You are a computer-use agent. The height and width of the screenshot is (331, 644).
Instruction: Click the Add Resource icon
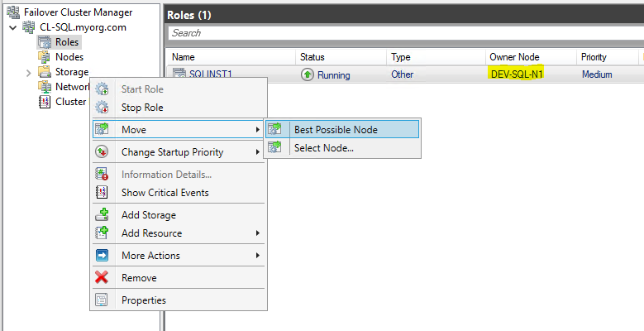tap(102, 233)
